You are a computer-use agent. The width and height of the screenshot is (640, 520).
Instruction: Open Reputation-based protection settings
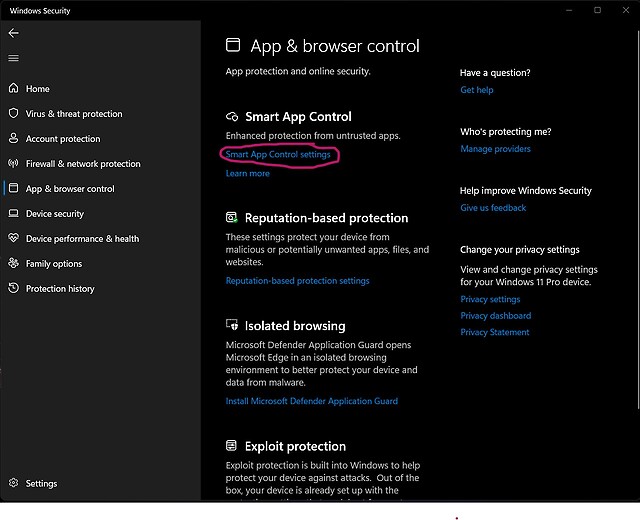pyautogui.click(x=297, y=281)
